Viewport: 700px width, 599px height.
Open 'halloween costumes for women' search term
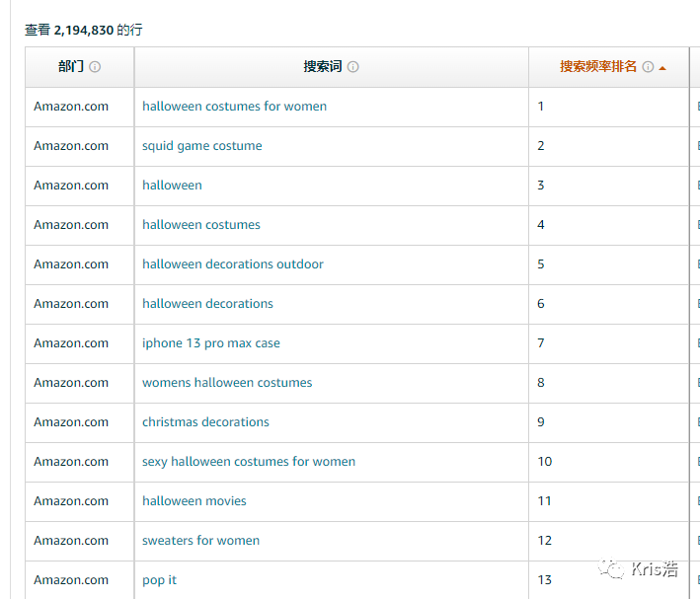tap(234, 107)
